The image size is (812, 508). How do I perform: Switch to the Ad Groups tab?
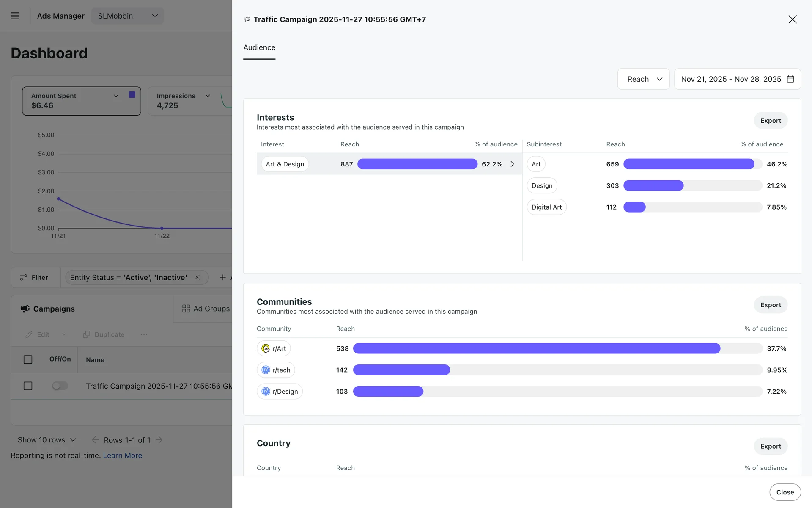206,309
